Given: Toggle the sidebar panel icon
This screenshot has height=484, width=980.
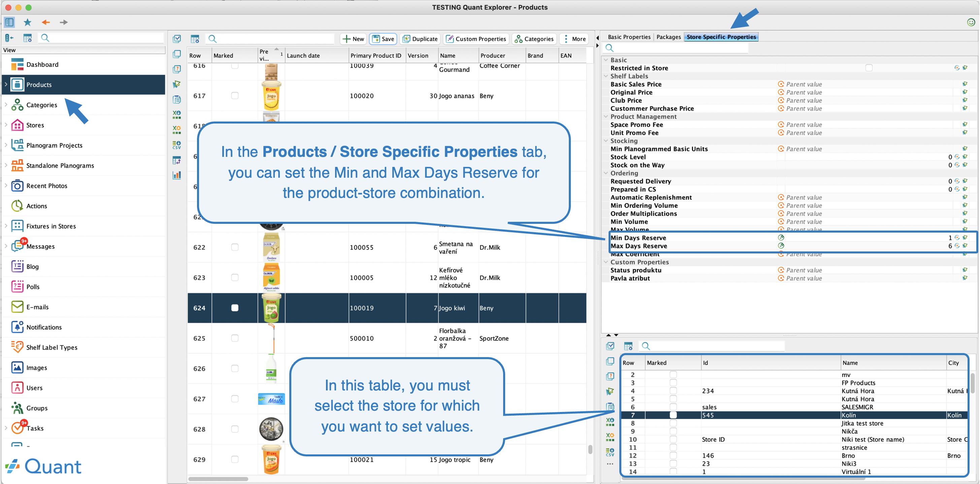Looking at the screenshot, I should point(9,22).
